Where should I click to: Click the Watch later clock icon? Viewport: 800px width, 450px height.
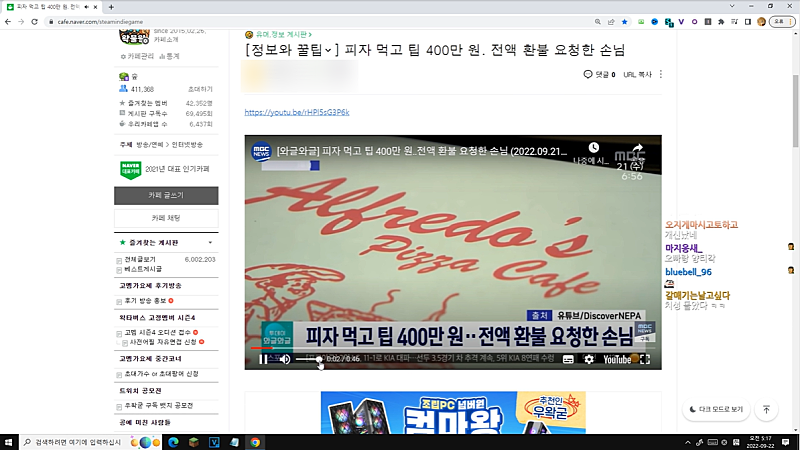[593, 148]
